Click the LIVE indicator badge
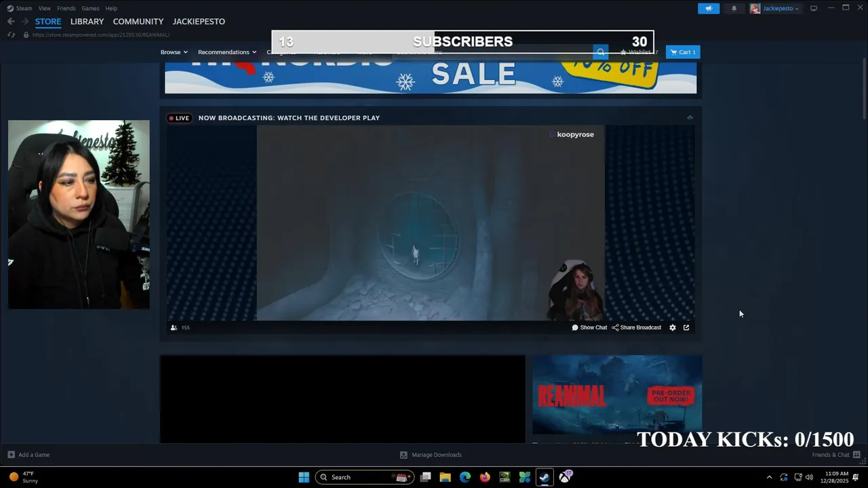Viewport: 868px width, 488px height. [x=179, y=118]
